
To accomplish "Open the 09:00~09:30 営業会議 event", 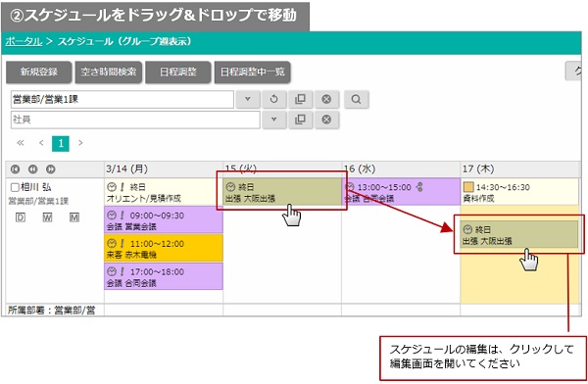I will tap(164, 220).
